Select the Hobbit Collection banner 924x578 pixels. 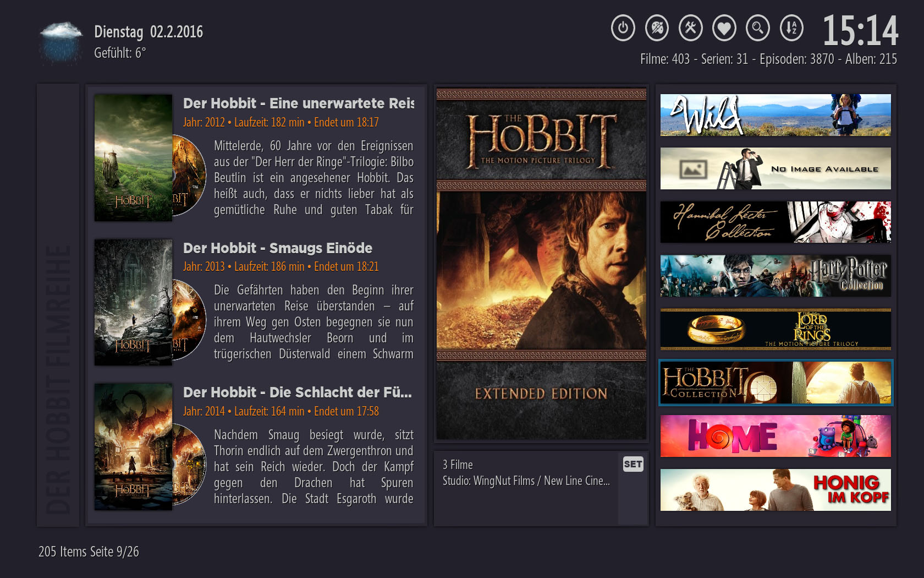[x=776, y=383]
